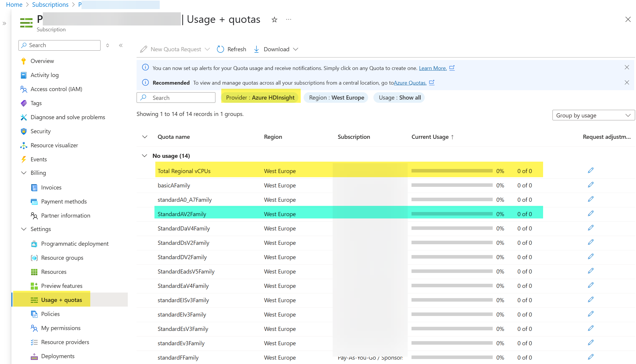Click usage bar of StandardEaV4Family row
636x364 pixels.
[452, 286]
